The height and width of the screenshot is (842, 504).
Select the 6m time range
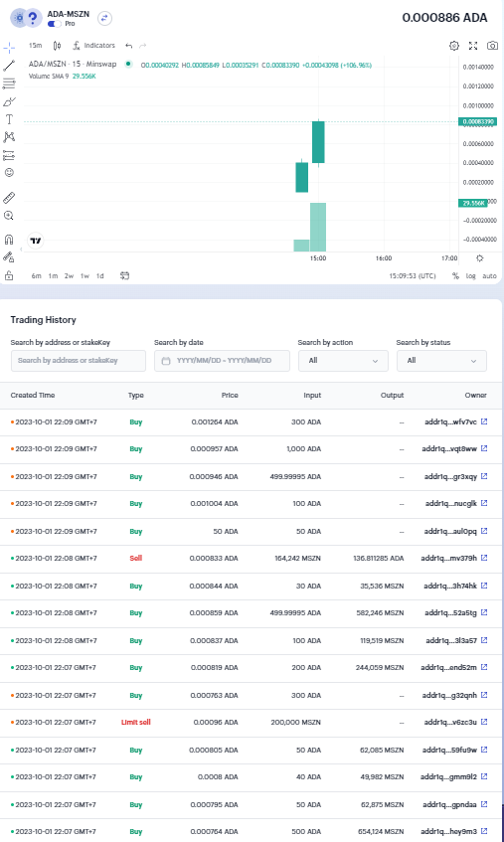36,276
